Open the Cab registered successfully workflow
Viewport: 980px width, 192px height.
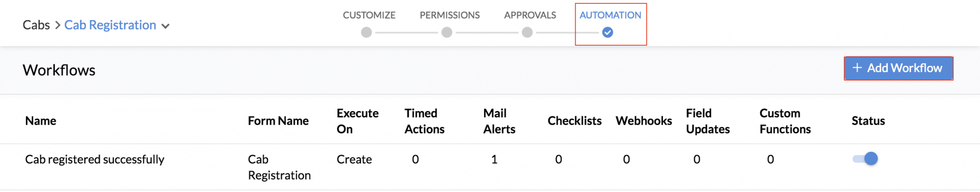point(95,159)
